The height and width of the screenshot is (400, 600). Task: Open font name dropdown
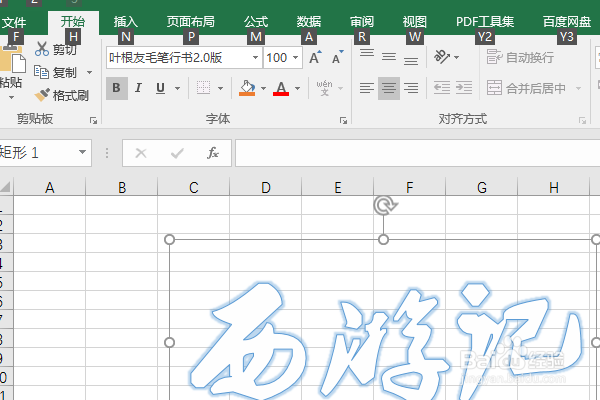click(255, 58)
